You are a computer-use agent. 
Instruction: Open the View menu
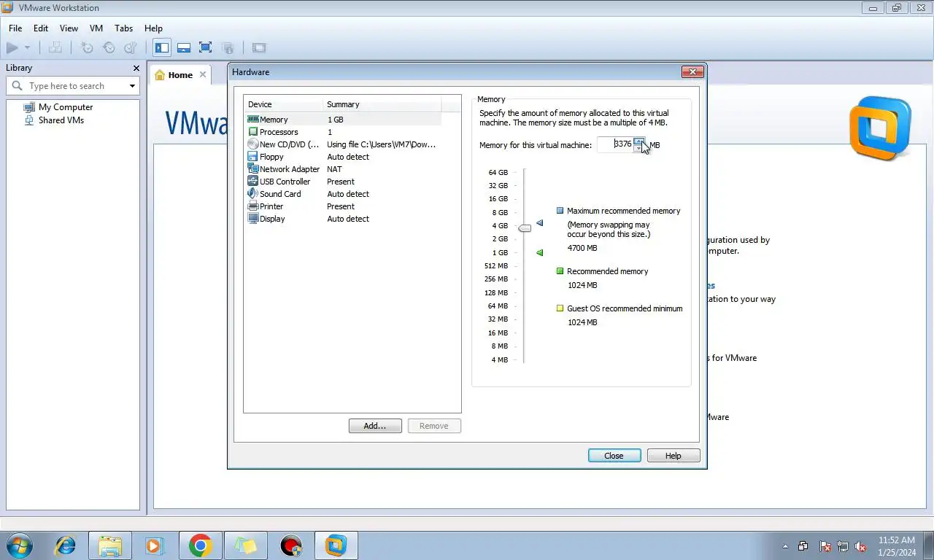coord(69,28)
